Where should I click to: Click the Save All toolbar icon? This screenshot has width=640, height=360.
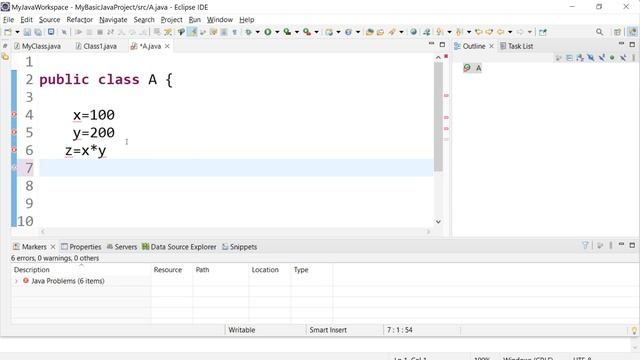(x=38, y=32)
